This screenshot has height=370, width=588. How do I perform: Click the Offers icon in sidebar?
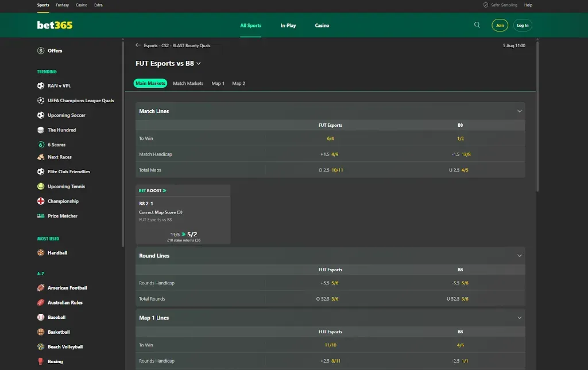click(x=41, y=50)
